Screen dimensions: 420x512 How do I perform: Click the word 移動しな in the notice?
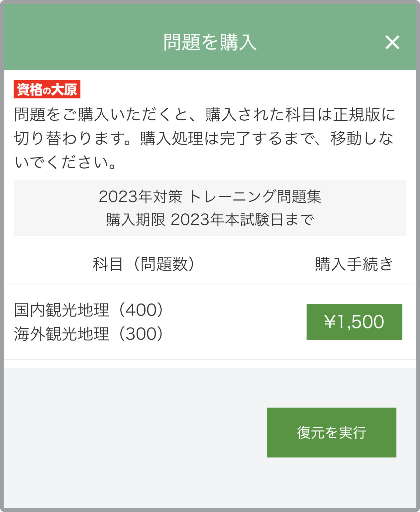click(362, 138)
